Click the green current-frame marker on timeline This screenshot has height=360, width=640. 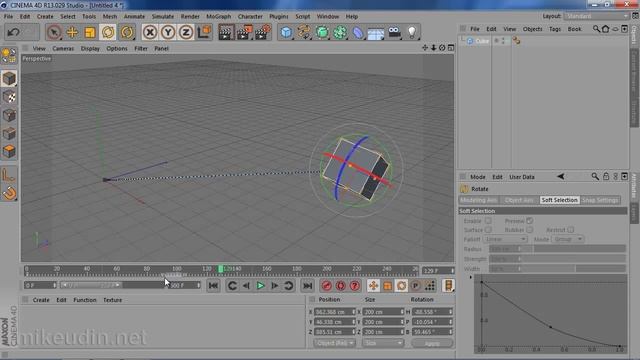(220, 269)
